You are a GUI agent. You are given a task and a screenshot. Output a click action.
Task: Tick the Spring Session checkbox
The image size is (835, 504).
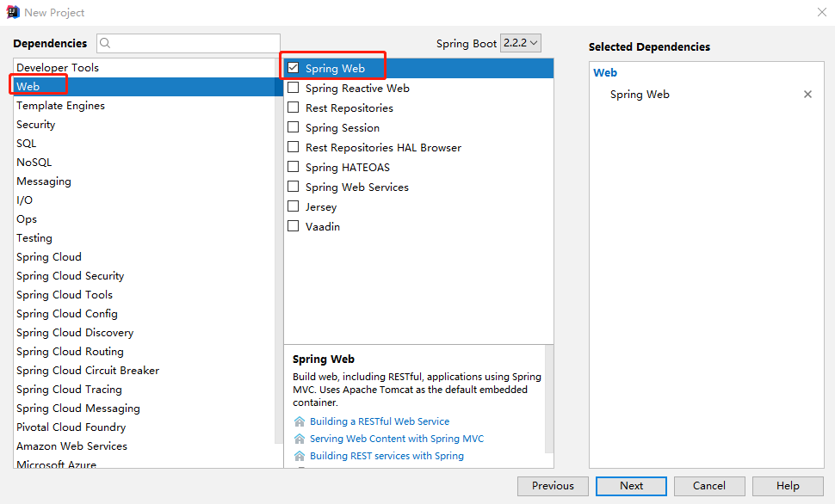(293, 127)
